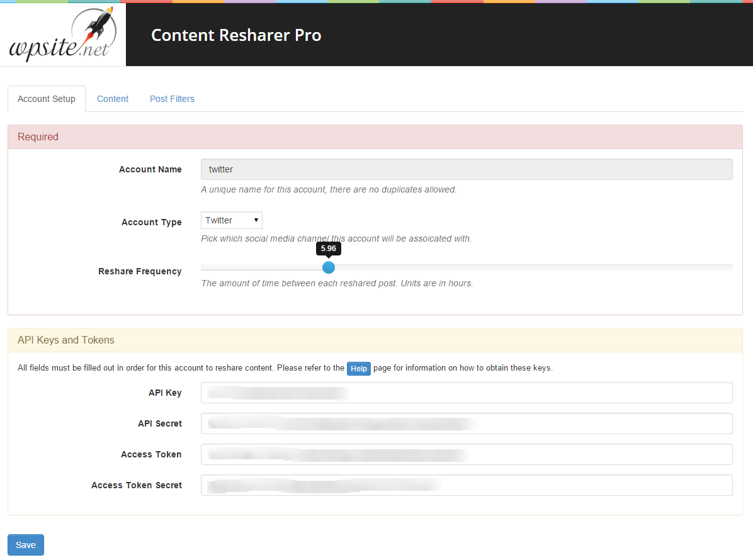
Task: Click the Required panel heading
Action: click(38, 137)
